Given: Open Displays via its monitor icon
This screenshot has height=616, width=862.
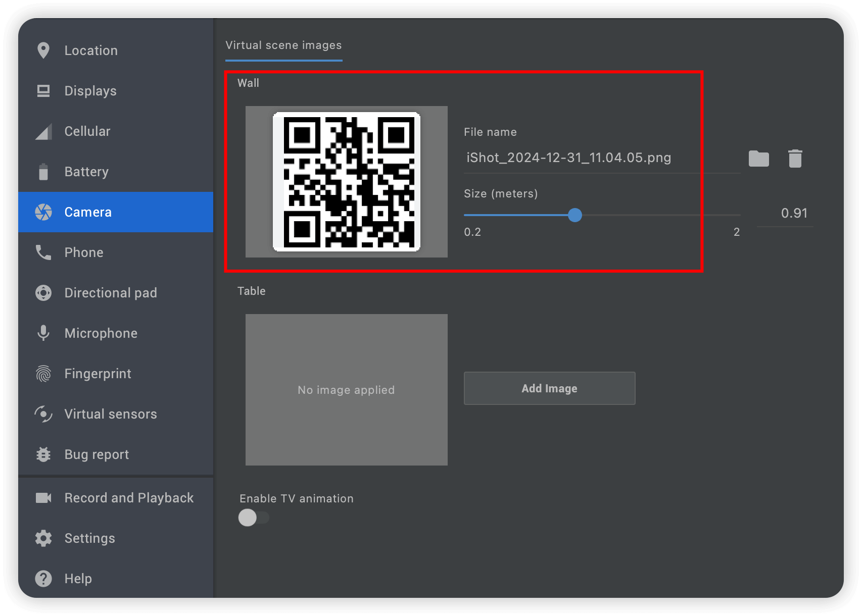Looking at the screenshot, I should point(43,91).
